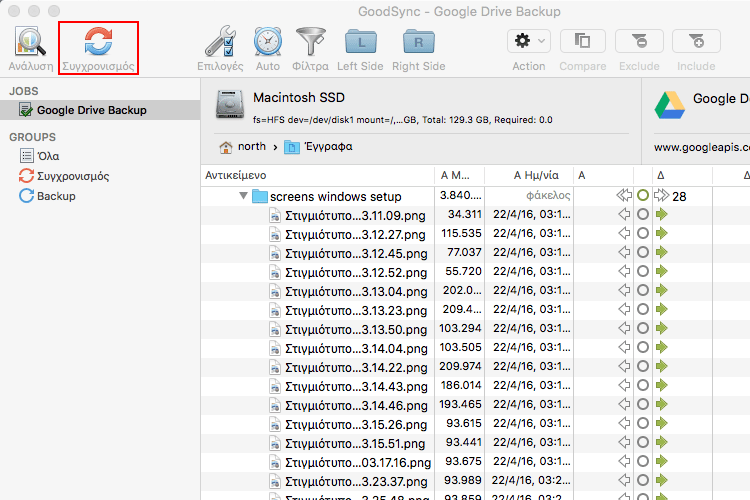The height and width of the screenshot is (500, 750).
Task: Open Επιλογές options wrench icon
Action: point(221,42)
